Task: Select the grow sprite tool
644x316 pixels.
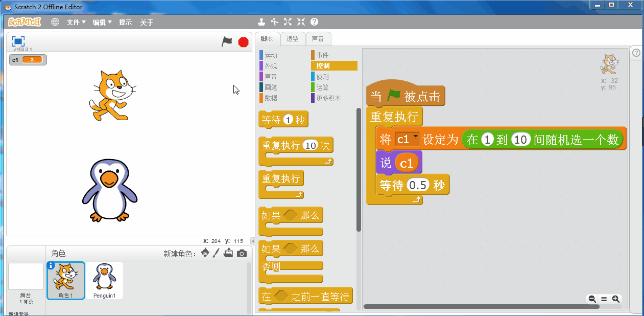Action: pyautogui.click(x=288, y=22)
